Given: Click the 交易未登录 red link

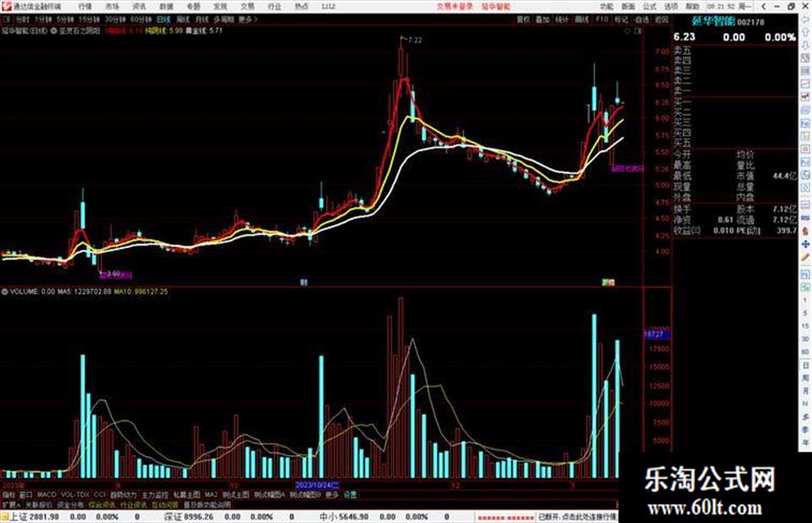Looking at the screenshot, I should click(x=455, y=6).
